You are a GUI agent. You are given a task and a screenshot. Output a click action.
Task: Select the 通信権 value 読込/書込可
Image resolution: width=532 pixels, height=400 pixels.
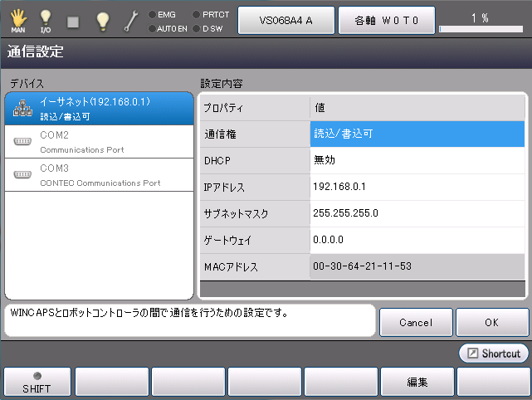tap(417, 134)
